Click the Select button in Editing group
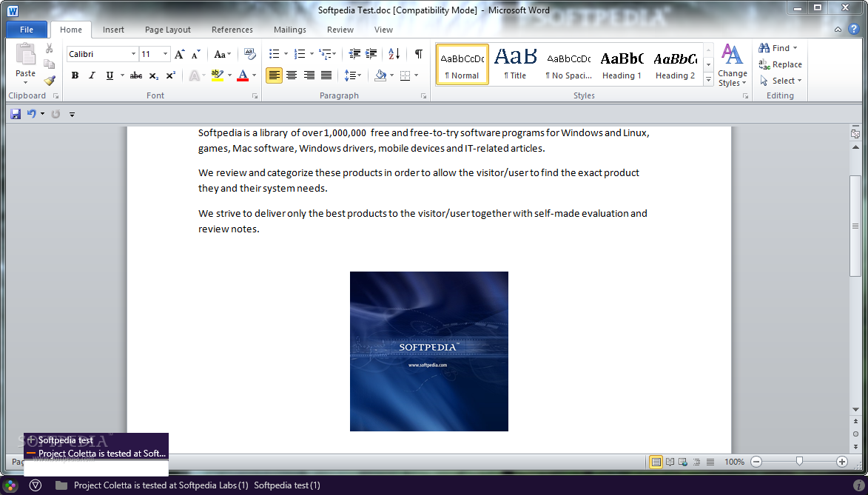 [x=781, y=81]
